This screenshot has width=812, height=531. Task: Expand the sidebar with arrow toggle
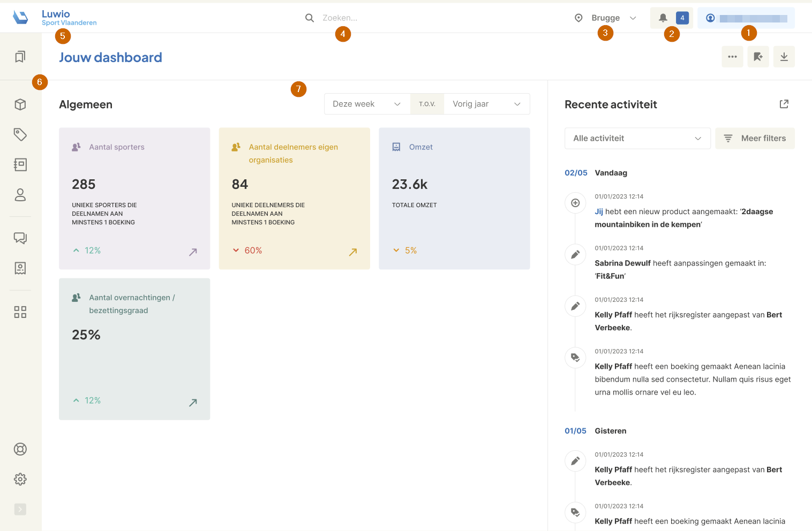pos(20,509)
